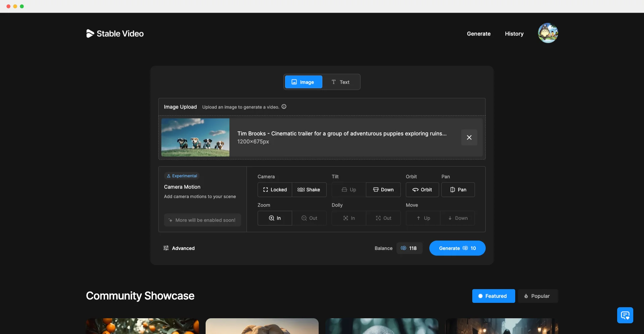This screenshot has width=644, height=334.
Task: Toggle Move Up camera motion
Action: [x=423, y=218]
